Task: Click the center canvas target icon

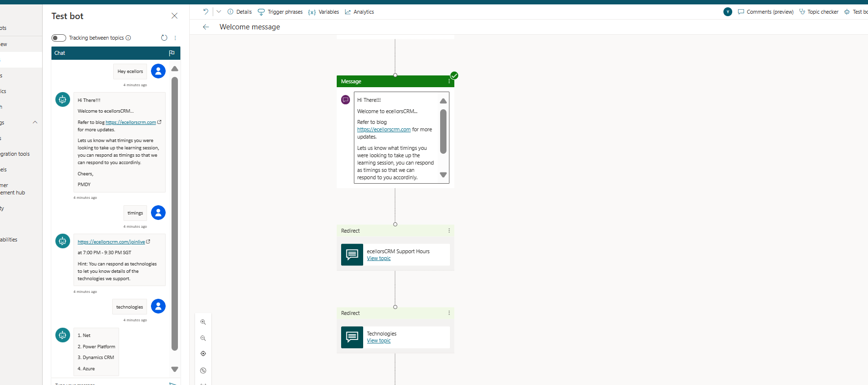Action: (203, 354)
